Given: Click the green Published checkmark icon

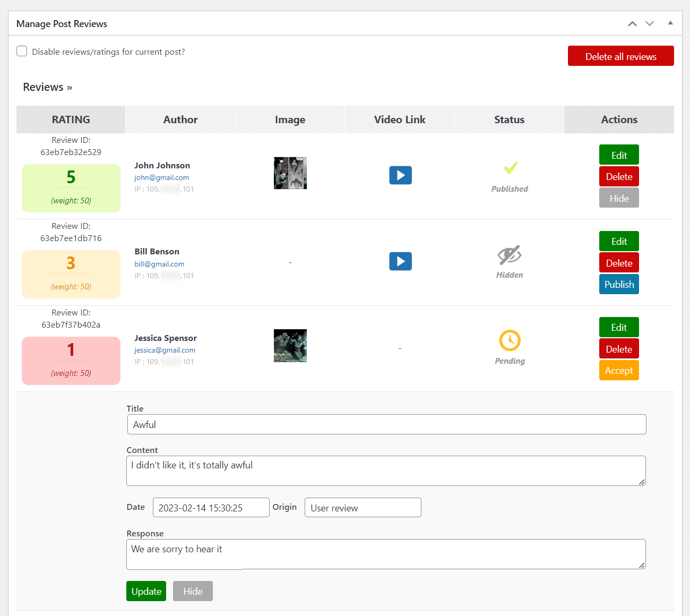Looking at the screenshot, I should (510, 168).
